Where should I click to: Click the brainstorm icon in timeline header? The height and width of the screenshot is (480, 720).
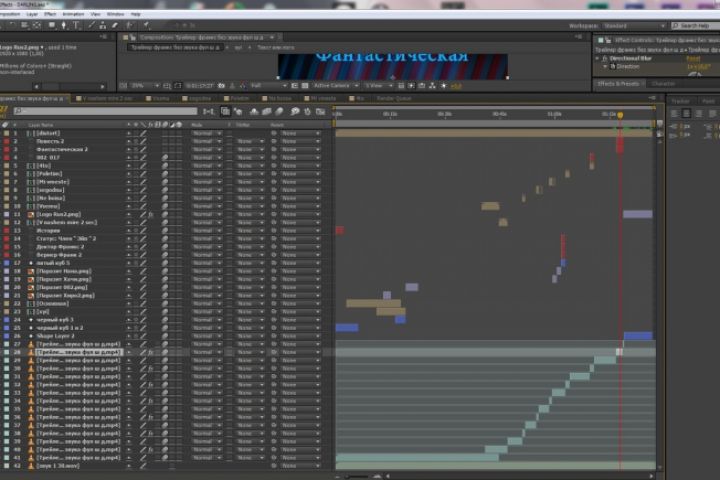[x=295, y=111]
